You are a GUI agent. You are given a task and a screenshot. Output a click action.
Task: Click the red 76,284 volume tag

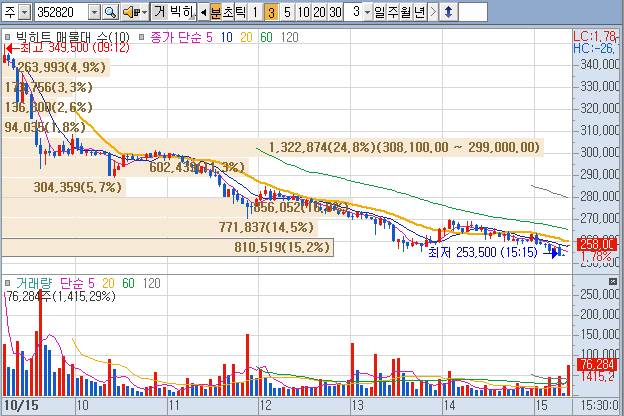click(597, 364)
